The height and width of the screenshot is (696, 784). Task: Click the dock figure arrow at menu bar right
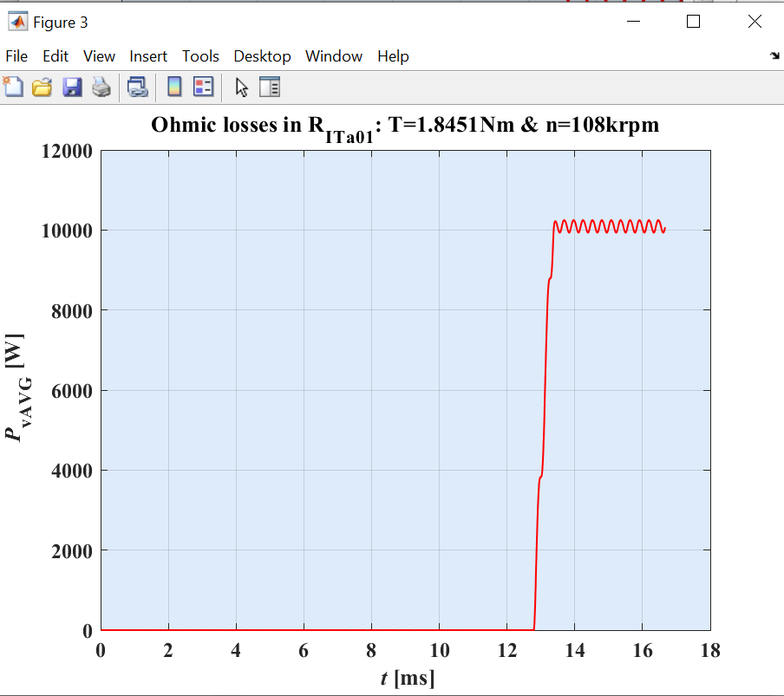[x=774, y=56]
